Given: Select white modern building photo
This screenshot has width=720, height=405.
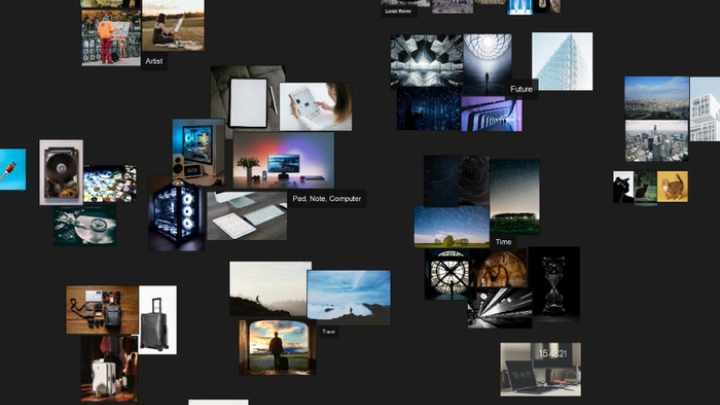Looking at the screenshot, I should [x=705, y=109].
